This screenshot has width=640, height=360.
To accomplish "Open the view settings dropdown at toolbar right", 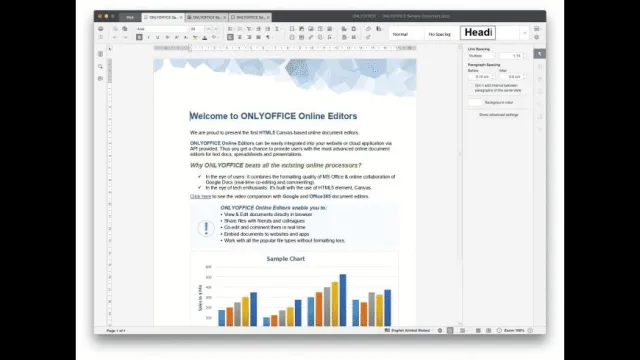I will point(537,29).
